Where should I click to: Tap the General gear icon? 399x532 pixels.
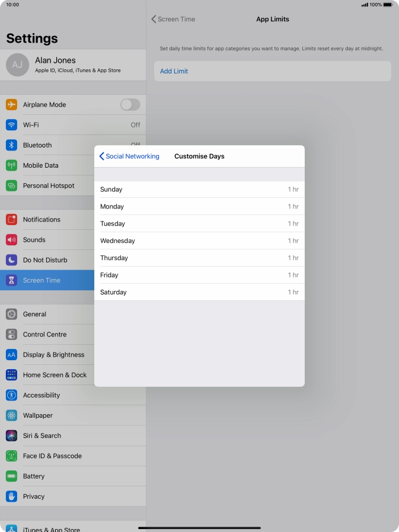(x=11, y=315)
